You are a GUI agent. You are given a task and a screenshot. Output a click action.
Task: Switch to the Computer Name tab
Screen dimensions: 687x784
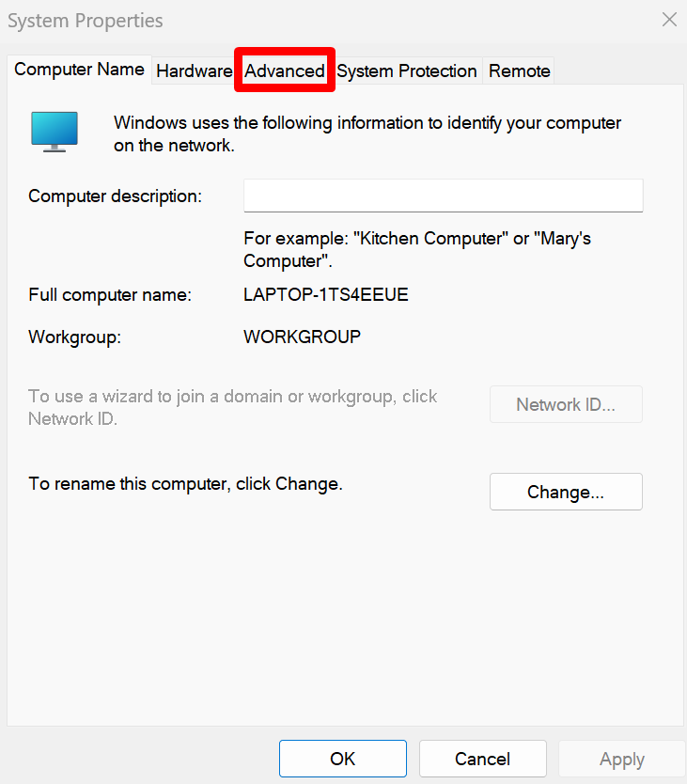[79, 70]
